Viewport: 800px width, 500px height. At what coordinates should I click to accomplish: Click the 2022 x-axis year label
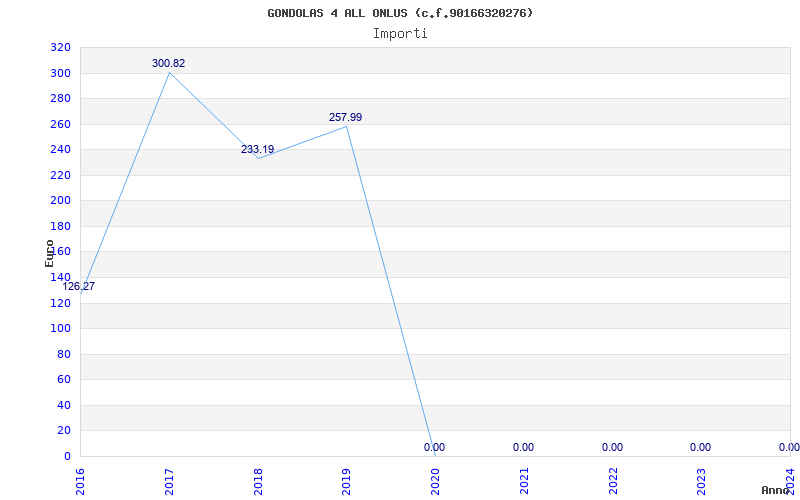(x=613, y=479)
